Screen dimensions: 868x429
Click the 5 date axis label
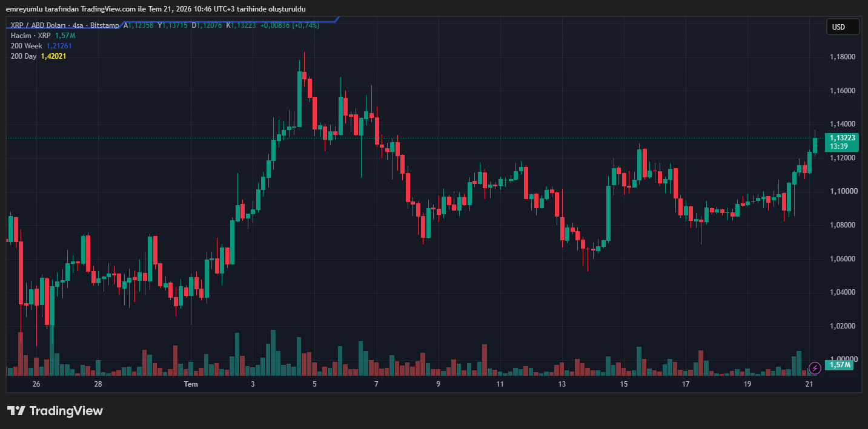coord(314,384)
